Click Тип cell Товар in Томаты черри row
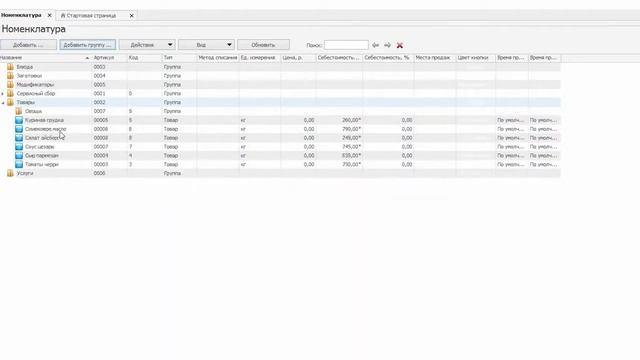 coord(171,164)
